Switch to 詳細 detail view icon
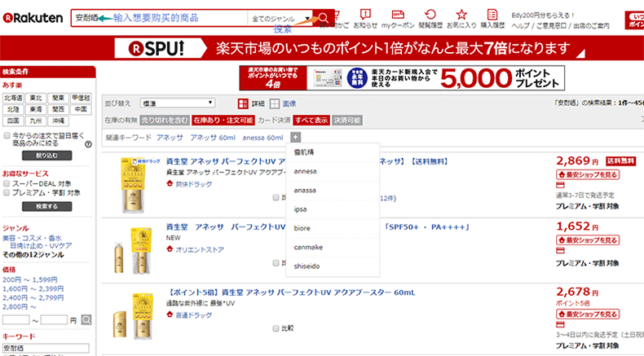The width and height of the screenshot is (644, 356). (x=244, y=103)
